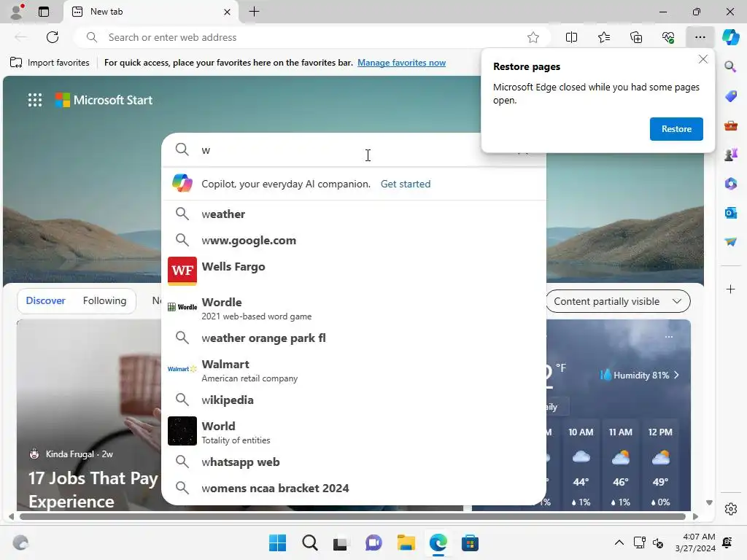Open the sidebar Tools briefcase icon
Viewport: 747px width, 560px height.
click(x=730, y=125)
